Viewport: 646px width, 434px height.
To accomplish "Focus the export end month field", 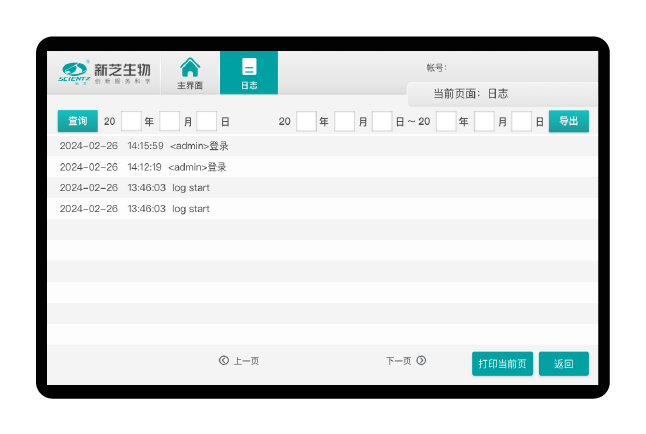I will 484,122.
